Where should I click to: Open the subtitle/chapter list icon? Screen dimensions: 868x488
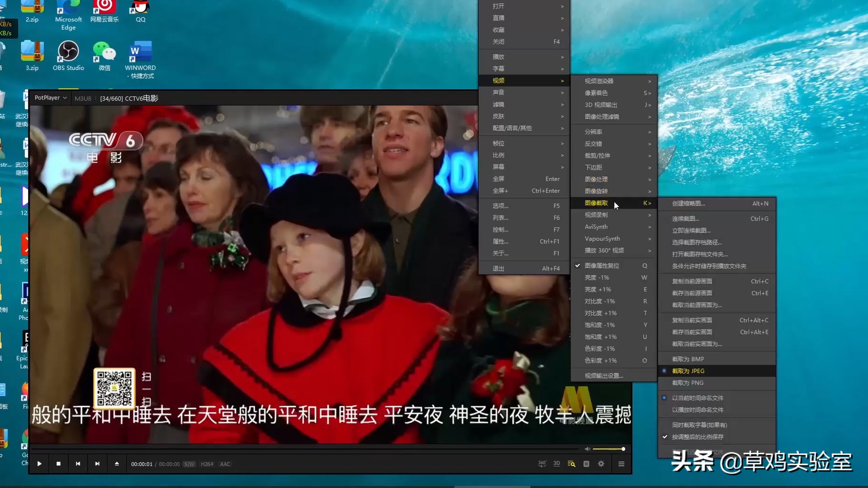click(x=586, y=464)
